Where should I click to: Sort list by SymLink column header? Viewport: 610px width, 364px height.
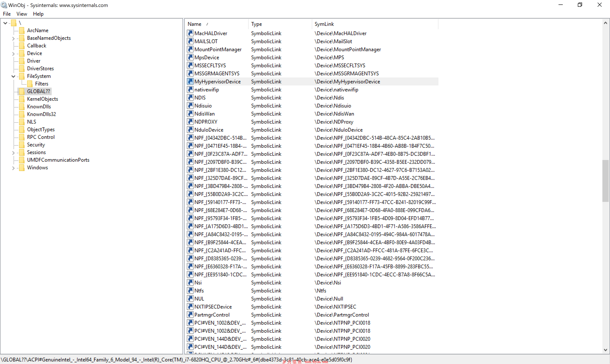(375, 24)
